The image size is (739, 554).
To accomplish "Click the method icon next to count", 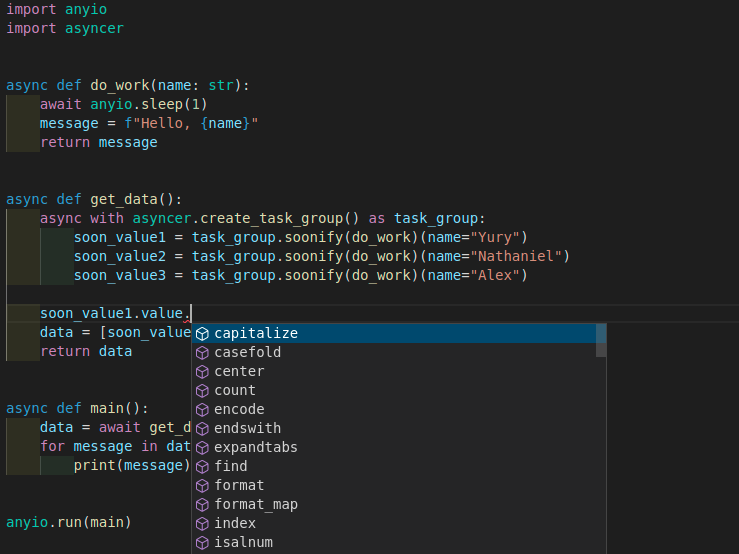I will (x=202, y=390).
